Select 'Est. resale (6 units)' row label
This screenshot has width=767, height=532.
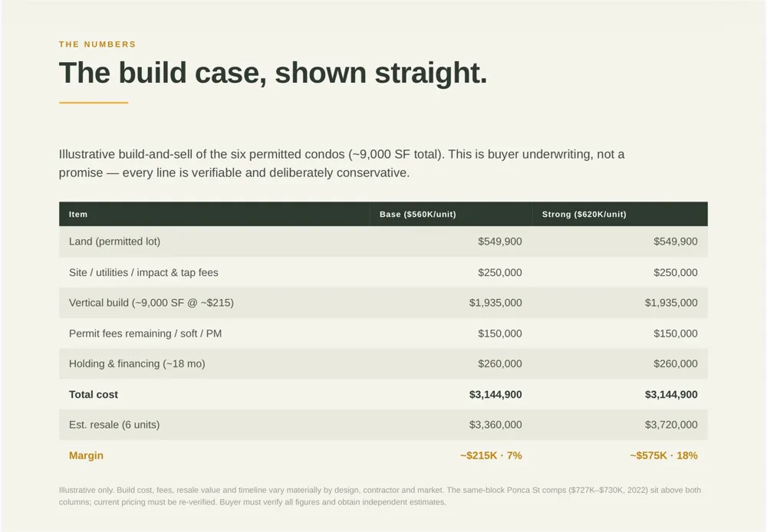114,425
